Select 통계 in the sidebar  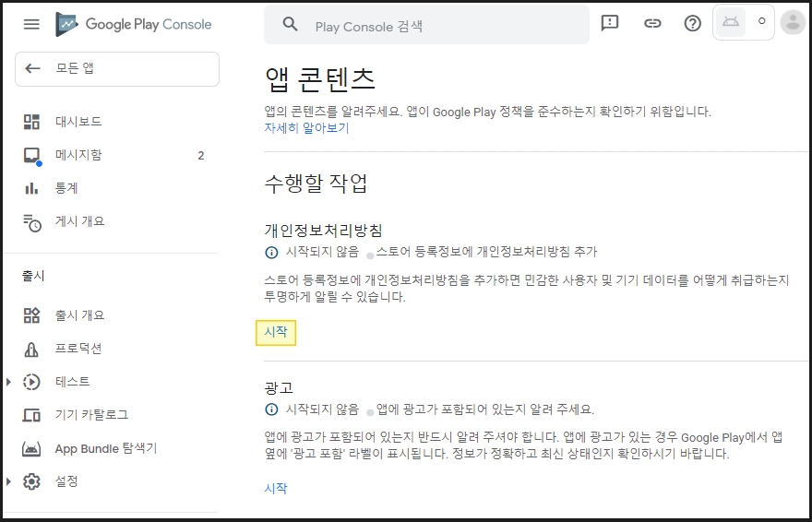(66, 188)
